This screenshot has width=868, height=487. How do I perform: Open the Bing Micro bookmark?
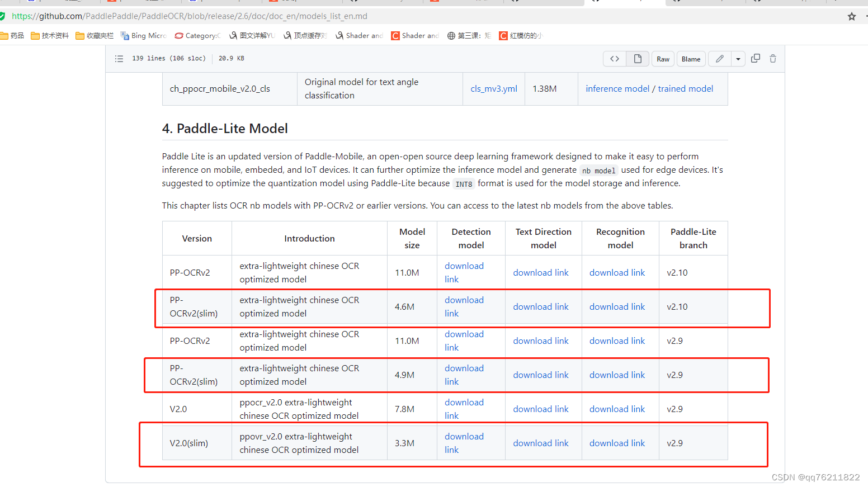click(144, 36)
